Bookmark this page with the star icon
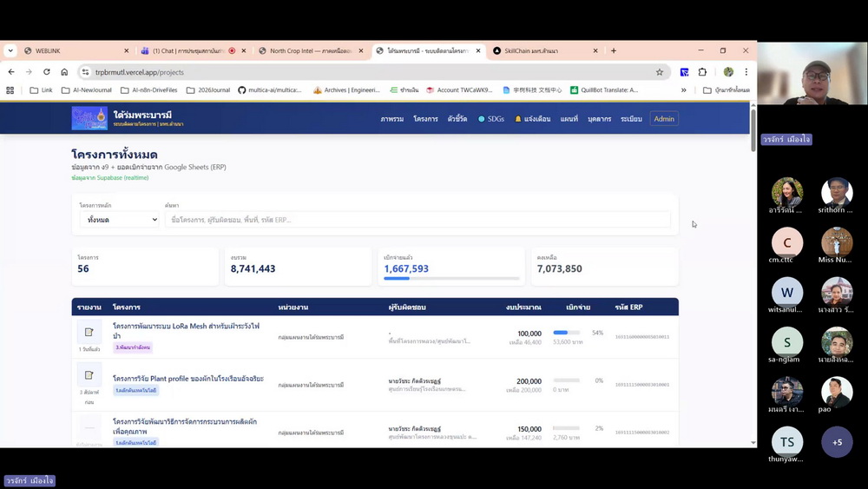Image resolution: width=868 pixels, height=489 pixels. point(660,72)
